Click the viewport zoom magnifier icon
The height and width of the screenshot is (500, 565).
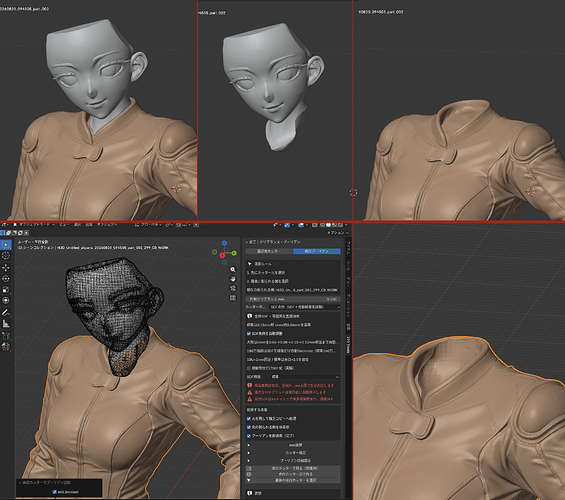click(233, 269)
